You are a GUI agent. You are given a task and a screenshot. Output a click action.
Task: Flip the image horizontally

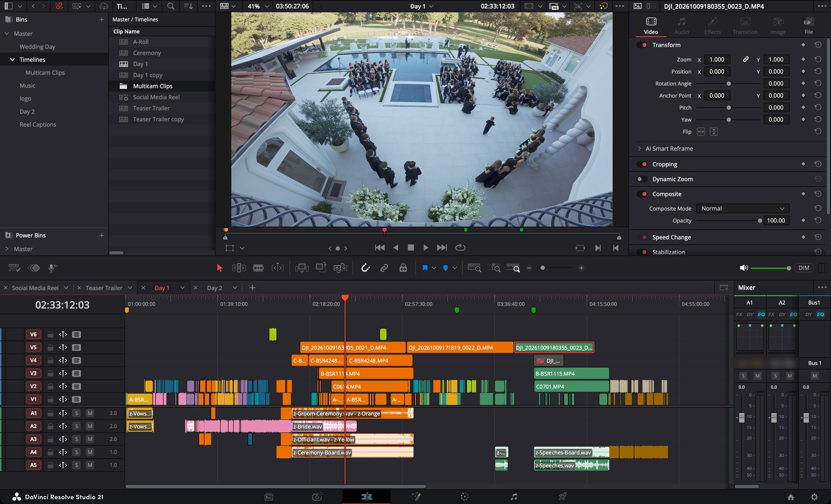point(701,132)
